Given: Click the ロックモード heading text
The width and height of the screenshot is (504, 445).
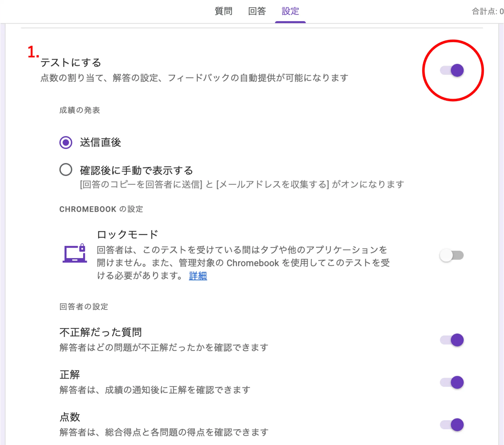Looking at the screenshot, I should [x=128, y=234].
